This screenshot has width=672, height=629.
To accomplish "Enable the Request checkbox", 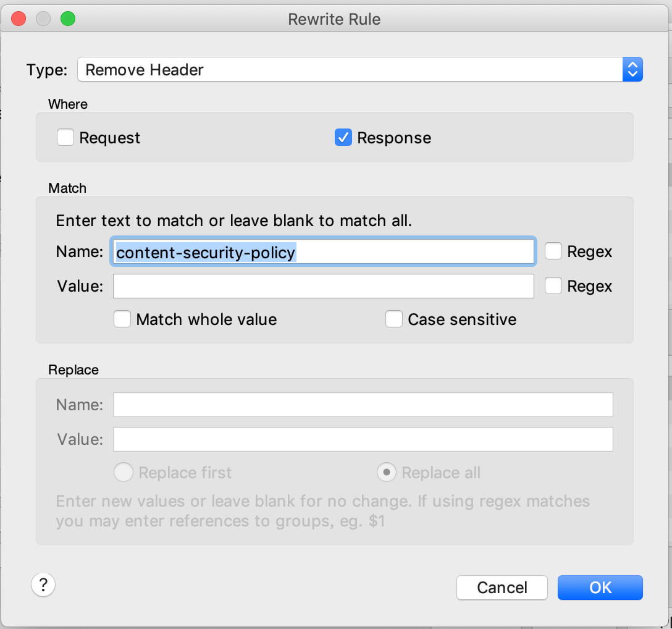I will [65, 137].
